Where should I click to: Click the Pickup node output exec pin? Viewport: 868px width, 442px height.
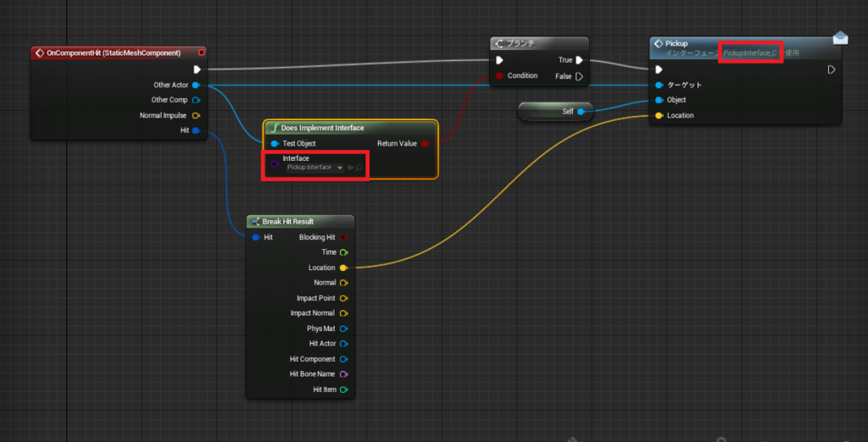(831, 69)
